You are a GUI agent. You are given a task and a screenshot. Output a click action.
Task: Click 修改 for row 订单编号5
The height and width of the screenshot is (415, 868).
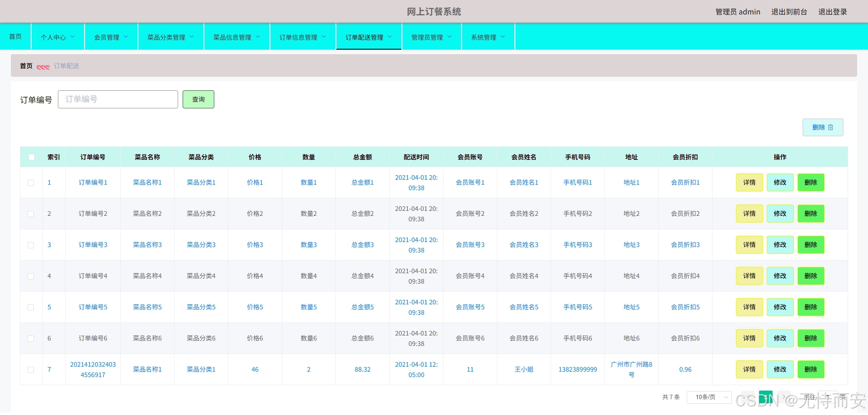click(780, 307)
